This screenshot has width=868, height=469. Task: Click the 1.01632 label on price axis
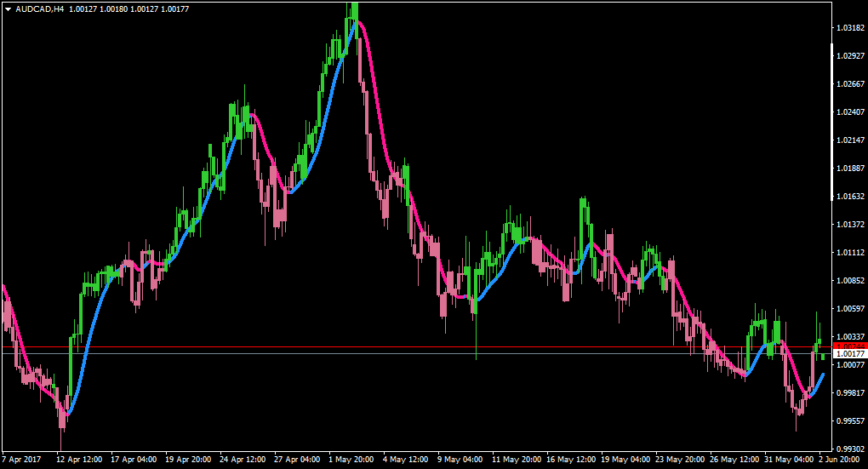[850, 196]
